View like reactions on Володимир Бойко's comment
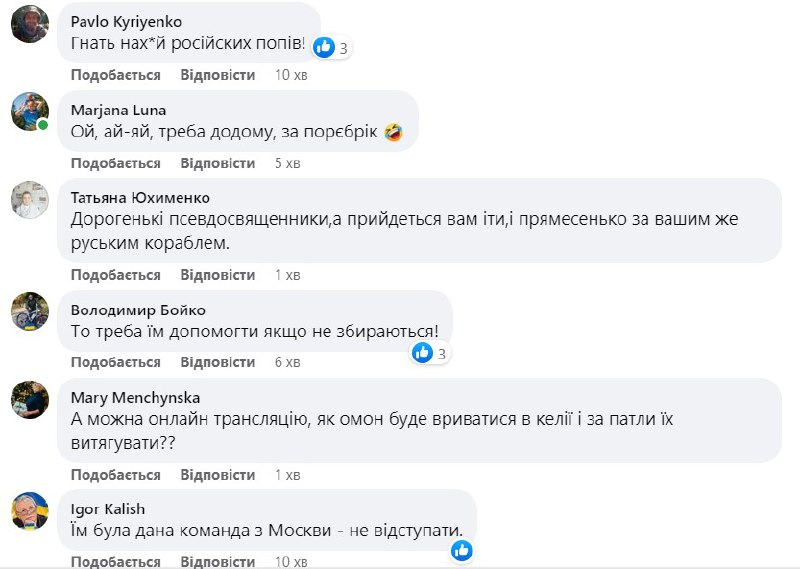The height and width of the screenshot is (569, 800). [429, 352]
